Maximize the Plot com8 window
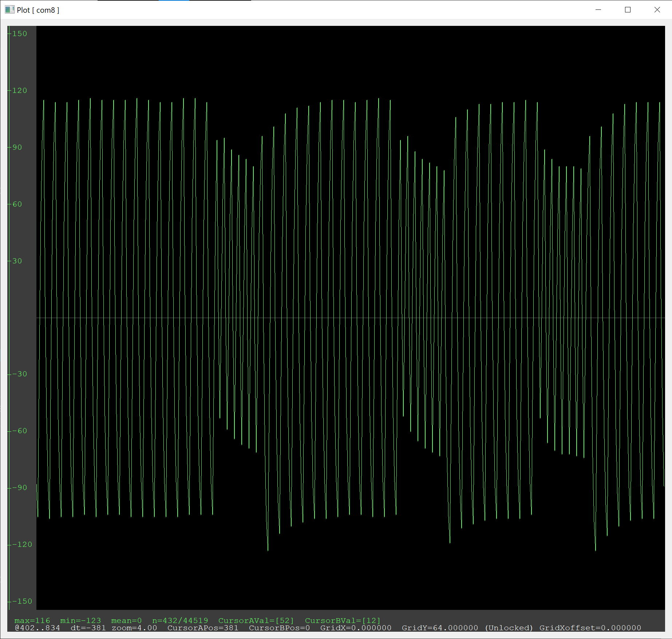 tap(628, 10)
